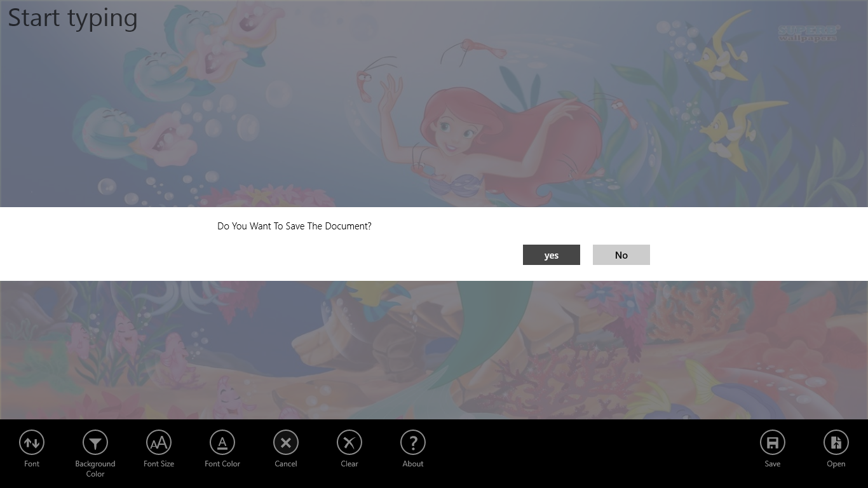This screenshot has height=488, width=868.
Task: Choose the Background Color funnel icon
Action: pos(95,443)
